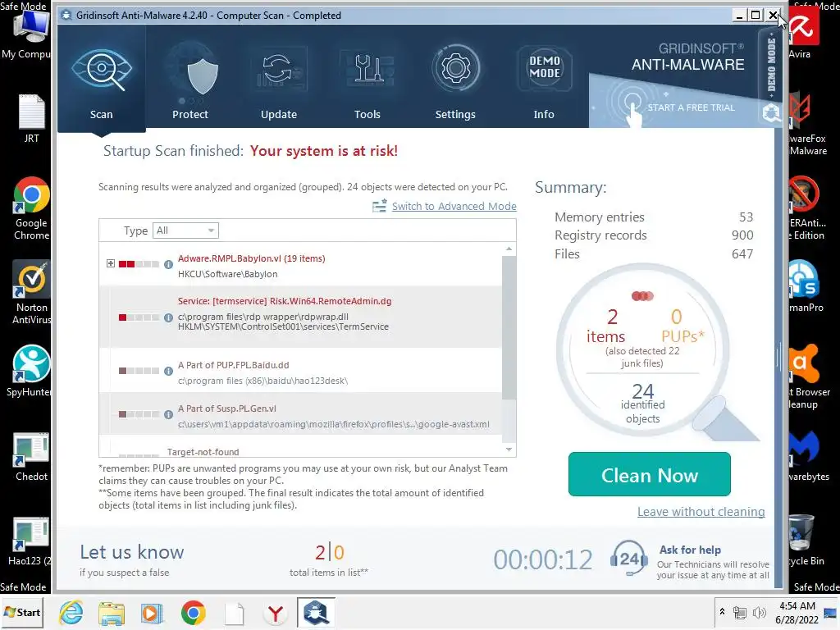The height and width of the screenshot is (630, 840).
Task: Minimize the Gridinsoft window
Action: coord(740,15)
